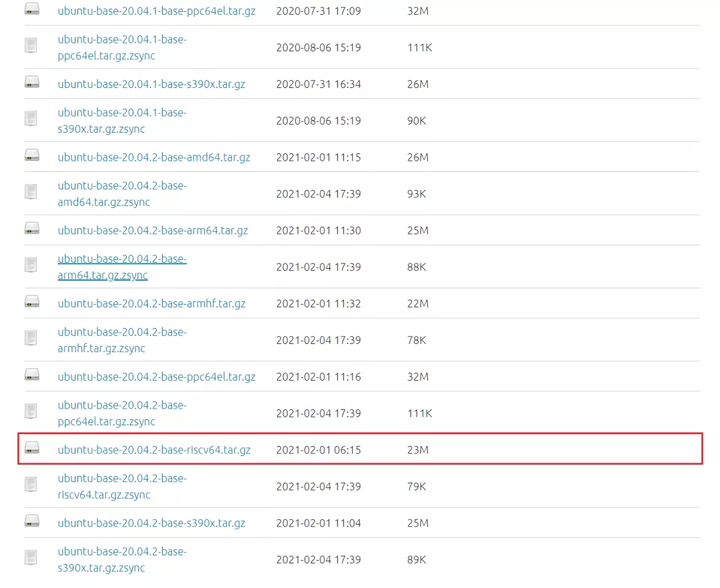The image size is (720, 588).
Task: Click file icon for 20.04.2 s390x.tar.gz.zsync
Action: (x=31, y=557)
